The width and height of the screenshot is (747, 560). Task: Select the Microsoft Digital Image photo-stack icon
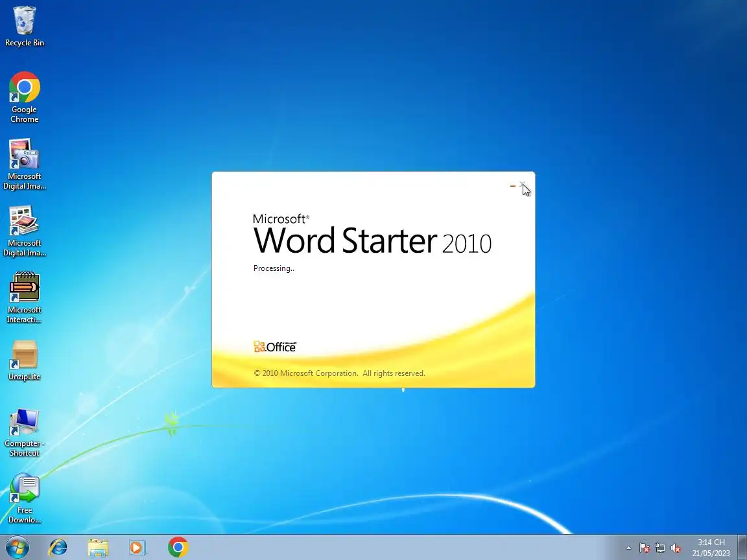click(x=24, y=231)
